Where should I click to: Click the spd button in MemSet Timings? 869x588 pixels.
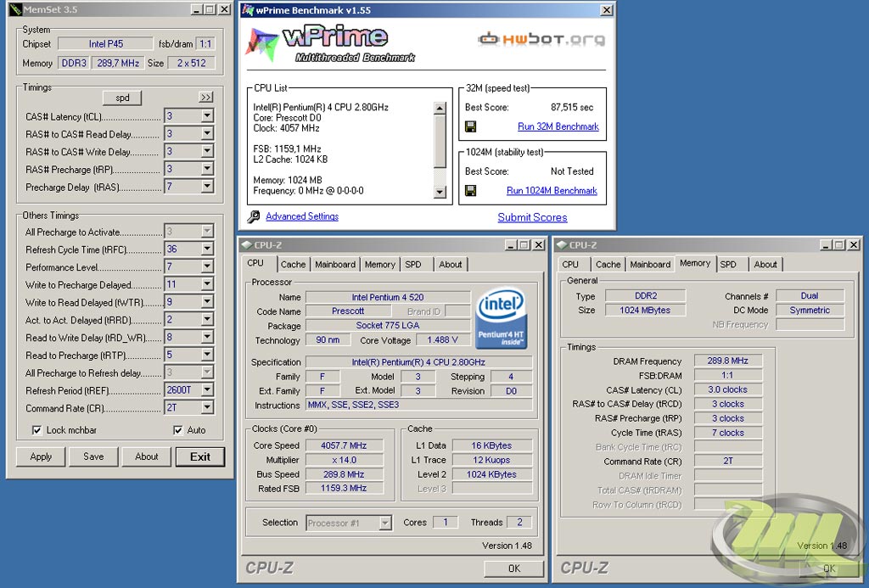(122, 98)
